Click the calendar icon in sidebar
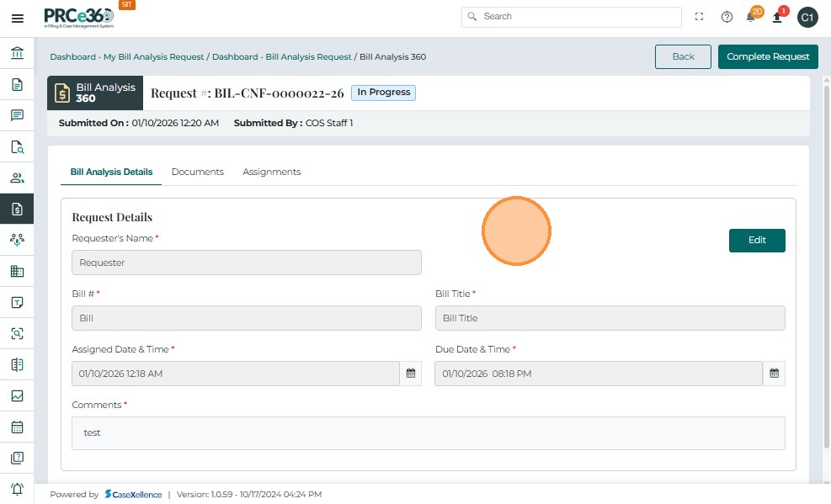The height and width of the screenshot is (504, 831). [x=17, y=427]
